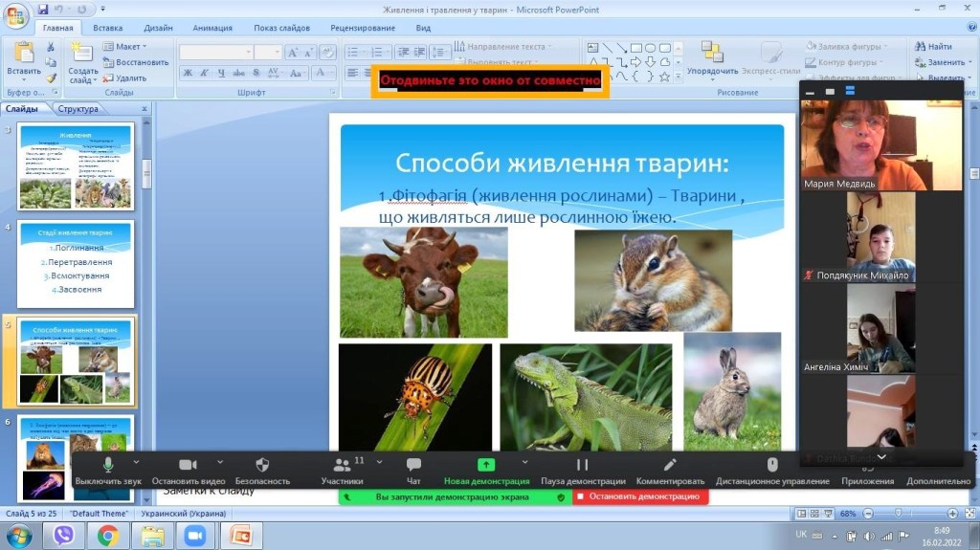Click the Создать слайд button
Screen dimensions: 980x550
(82, 62)
